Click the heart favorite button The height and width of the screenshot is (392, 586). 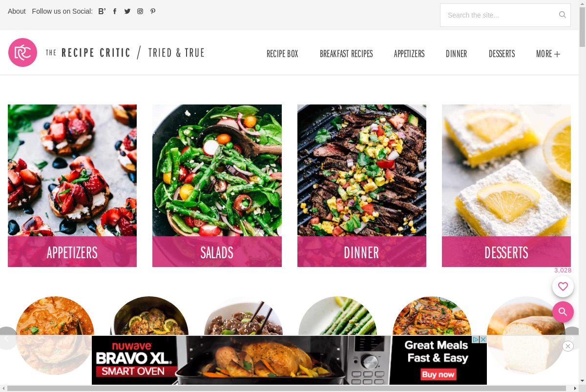click(x=563, y=287)
